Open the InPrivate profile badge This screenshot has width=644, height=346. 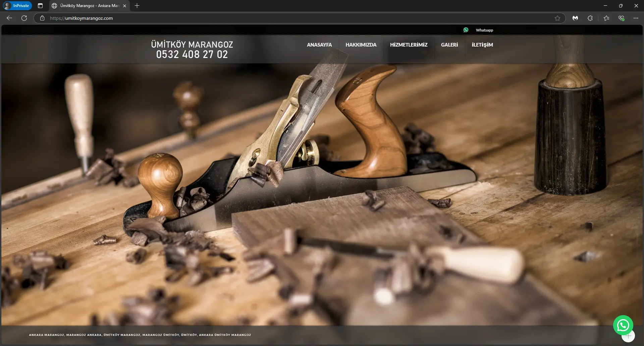[x=17, y=6]
